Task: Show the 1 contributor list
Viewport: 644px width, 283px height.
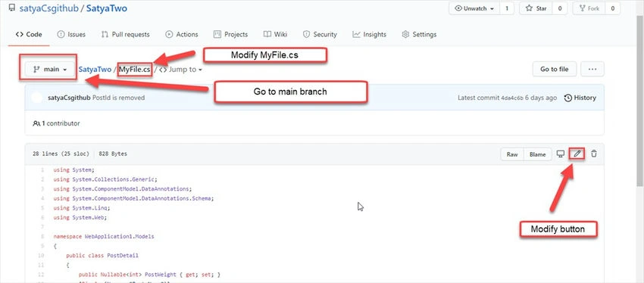Action: [x=56, y=123]
